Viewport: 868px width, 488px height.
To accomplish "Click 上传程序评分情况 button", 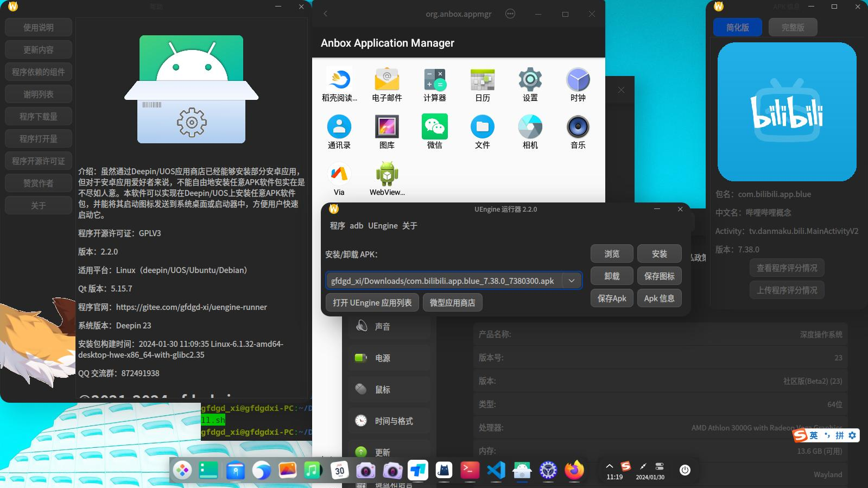I will point(787,290).
